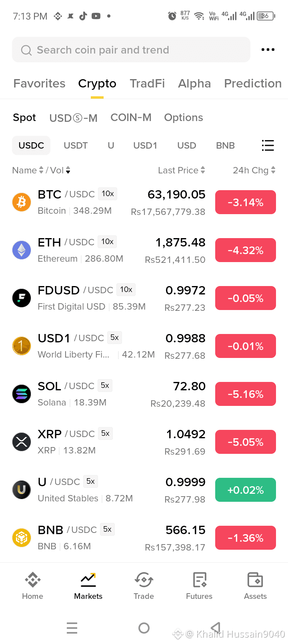Open the three-dot more options menu

point(268,50)
